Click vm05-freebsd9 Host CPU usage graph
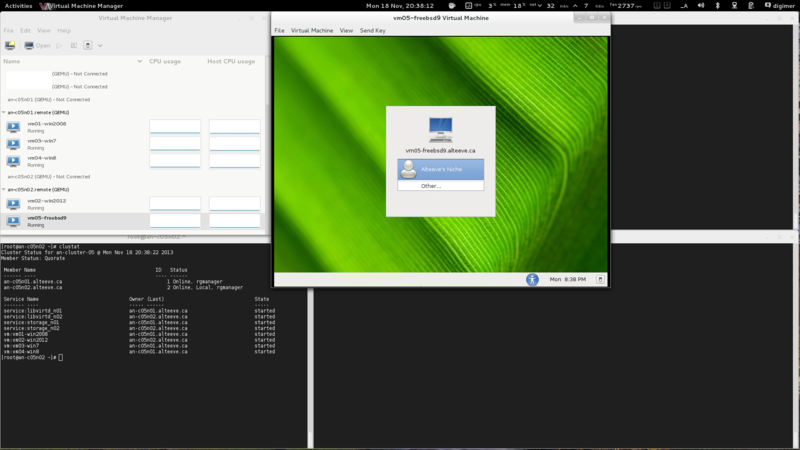Viewport: 800px width, 450px height. click(235, 221)
